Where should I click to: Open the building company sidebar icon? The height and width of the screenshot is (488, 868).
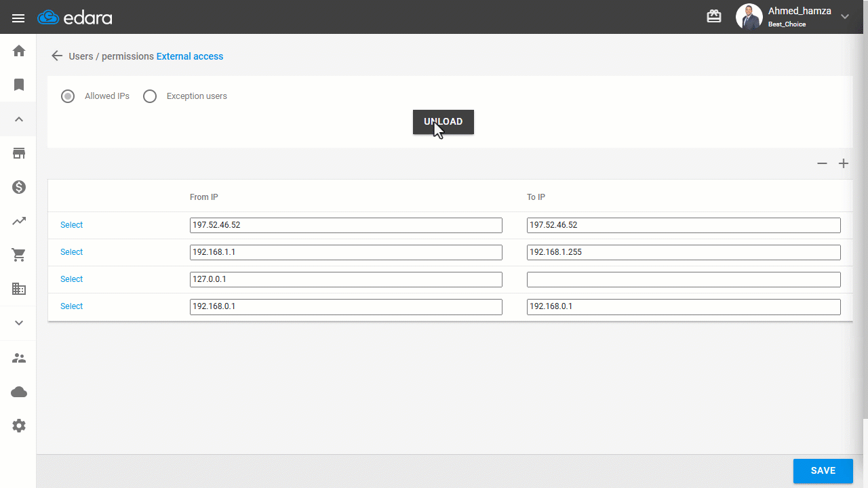click(19, 289)
